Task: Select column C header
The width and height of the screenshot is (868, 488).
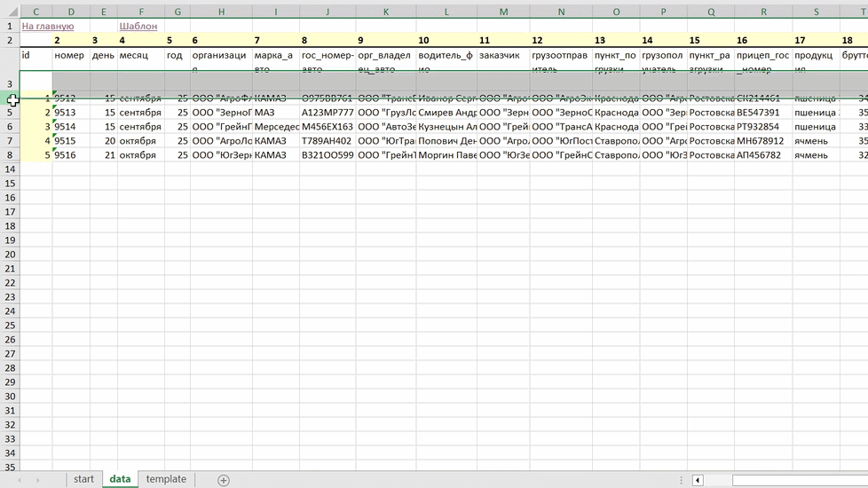Action: 36,12
